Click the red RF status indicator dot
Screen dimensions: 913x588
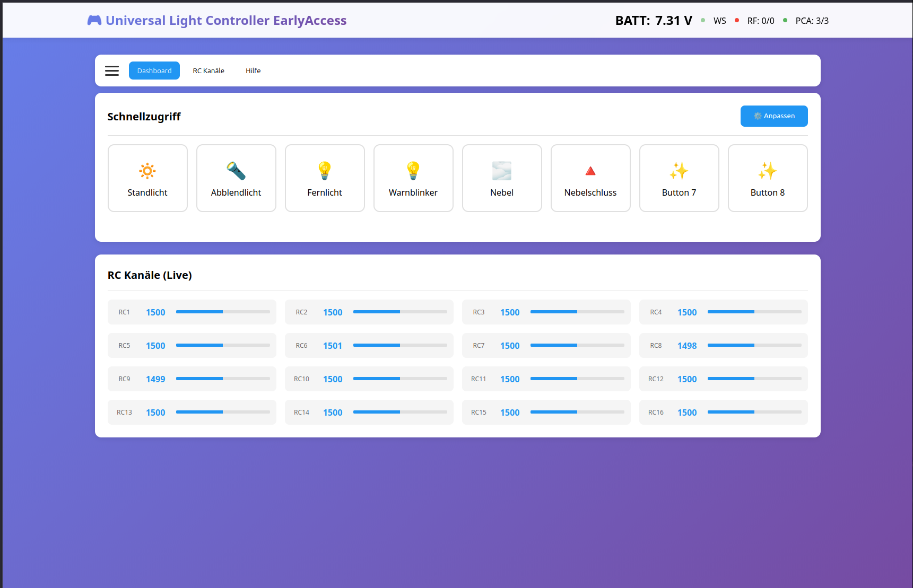737,21
